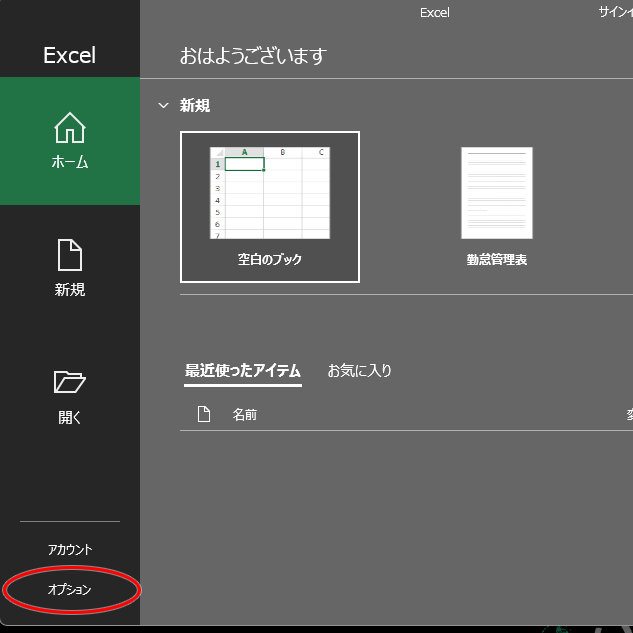
Task: Switch to the 最近使ったアイテム tab
Action: coord(243,371)
